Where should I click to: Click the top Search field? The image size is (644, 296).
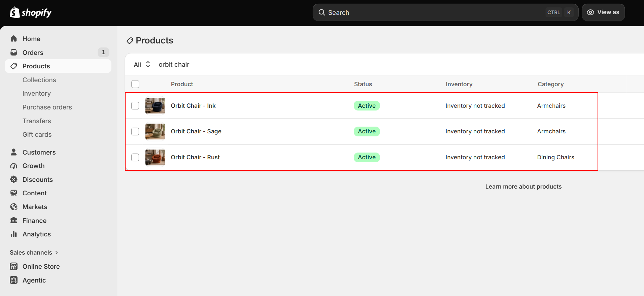click(445, 12)
